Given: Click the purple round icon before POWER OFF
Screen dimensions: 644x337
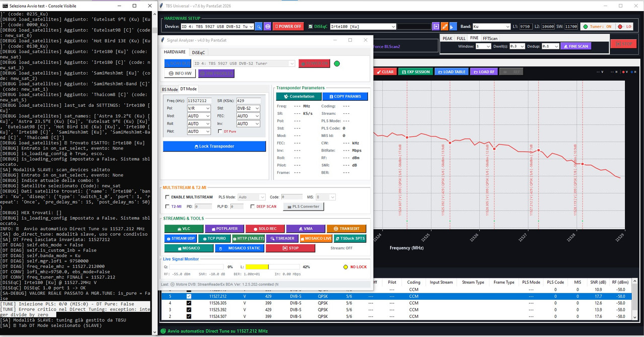Looking at the screenshot, I should 267,26.
